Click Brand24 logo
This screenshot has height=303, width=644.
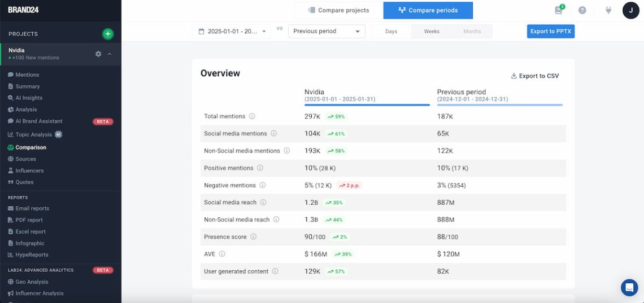click(x=23, y=10)
